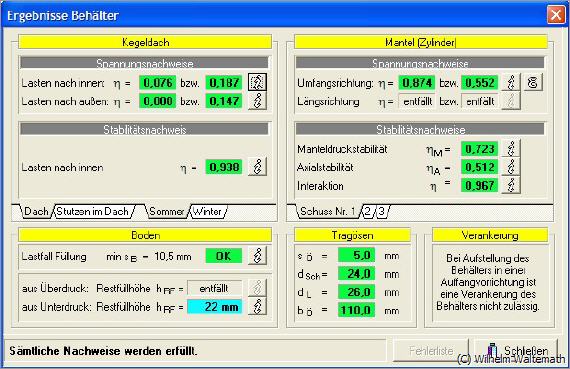The width and height of the screenshot is (570, 369).
Task: Switch to the Dach tab
Action: coord(35,211)
